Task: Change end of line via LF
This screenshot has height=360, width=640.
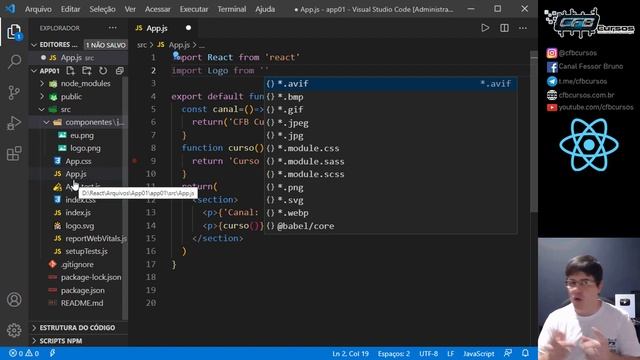Action: point(451,353)
